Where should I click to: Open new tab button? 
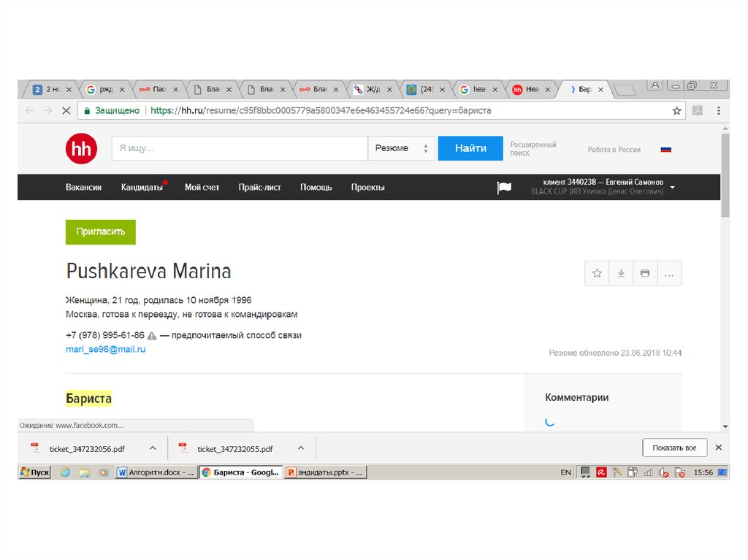624,90
